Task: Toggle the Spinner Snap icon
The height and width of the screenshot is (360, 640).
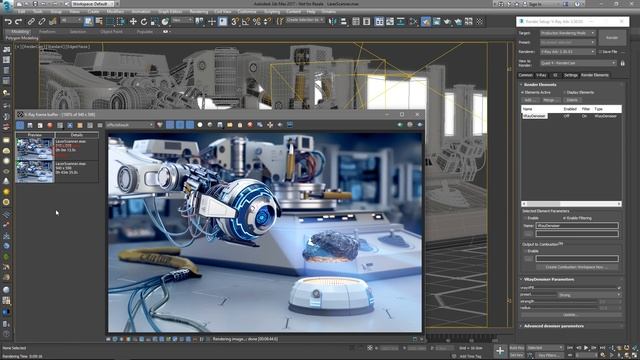Action: 267,21
